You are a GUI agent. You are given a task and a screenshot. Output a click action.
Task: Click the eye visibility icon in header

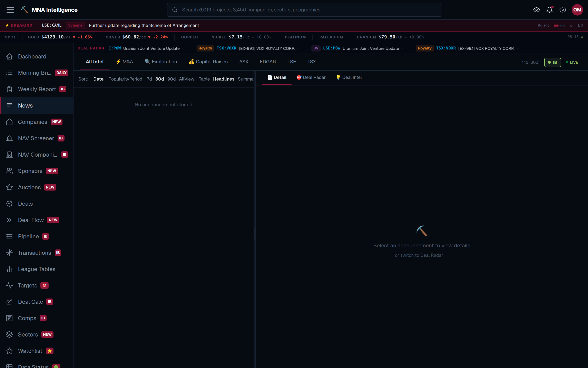pyautogui.click(x=537, y=10)
